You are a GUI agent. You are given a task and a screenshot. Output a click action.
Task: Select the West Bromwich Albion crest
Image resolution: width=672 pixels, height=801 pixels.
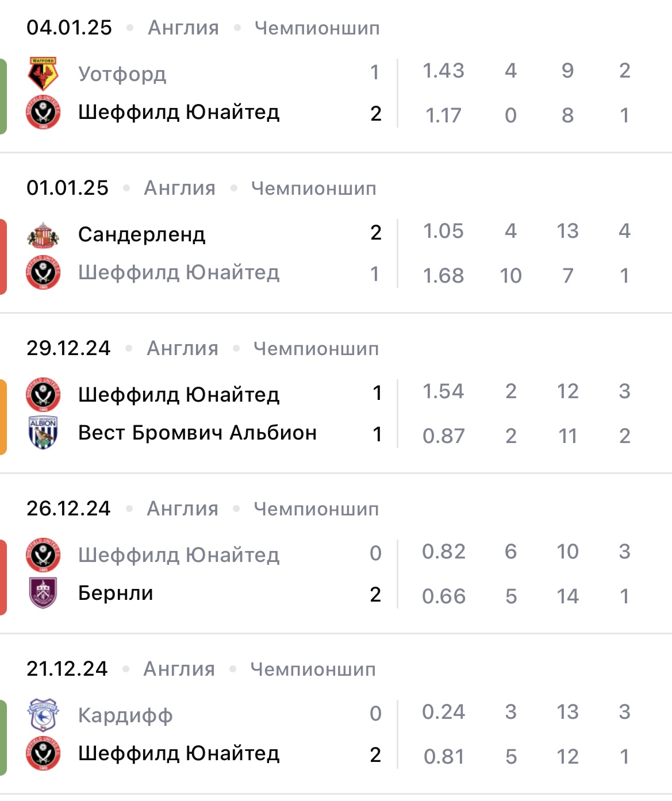tap(43, 433)
